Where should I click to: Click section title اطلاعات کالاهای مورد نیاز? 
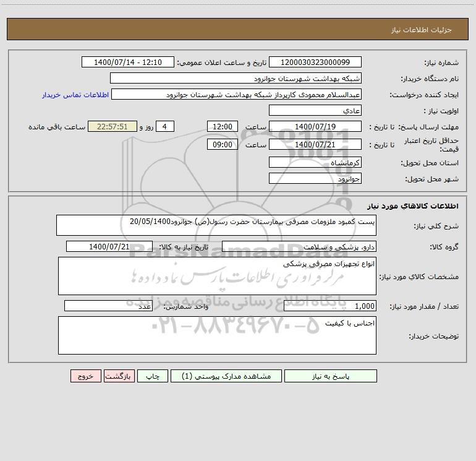tap(413, 206)
